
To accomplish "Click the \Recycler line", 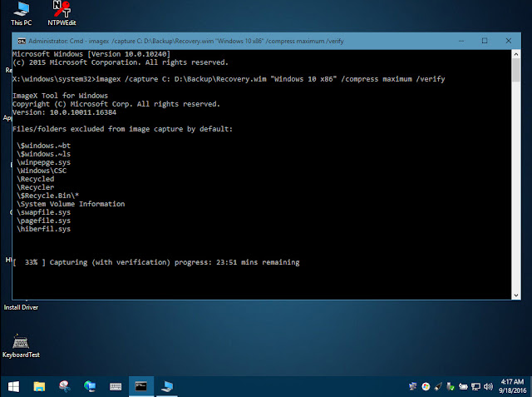I will coord(35,187).
